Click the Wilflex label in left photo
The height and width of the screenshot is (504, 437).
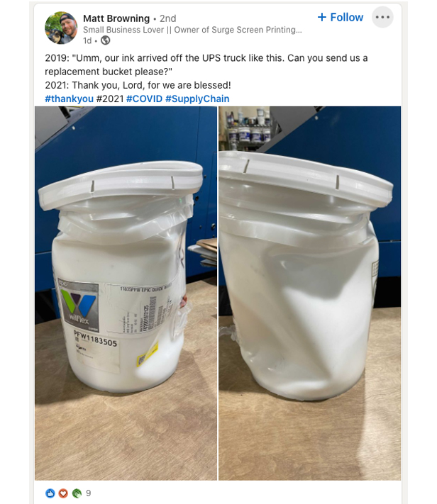click(79, 306)
